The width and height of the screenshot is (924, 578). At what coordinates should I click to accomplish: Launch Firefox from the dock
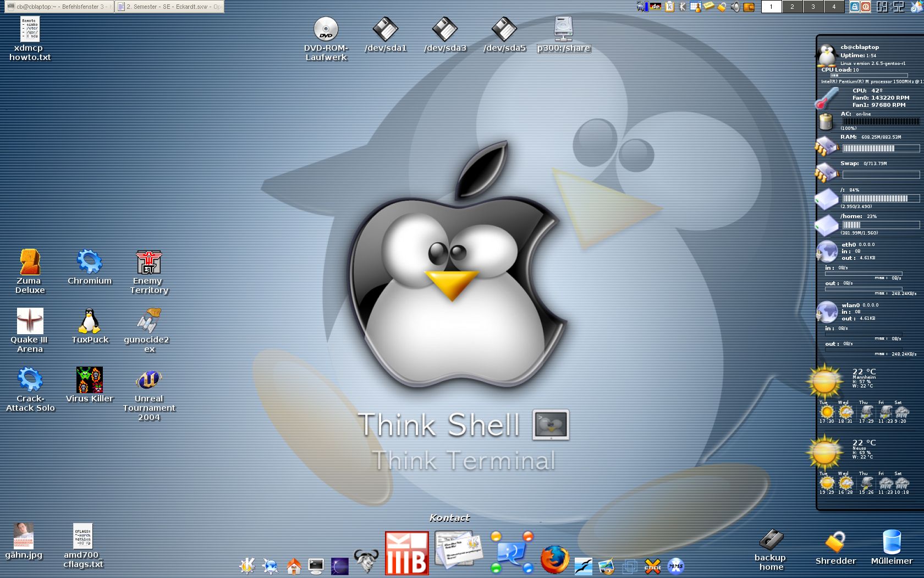[x=554, y=560]
